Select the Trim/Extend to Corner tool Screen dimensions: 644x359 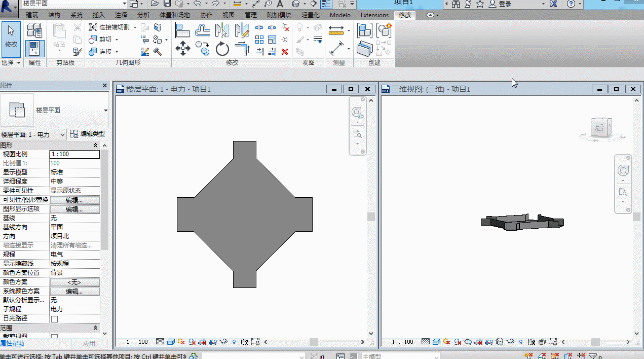242,49
